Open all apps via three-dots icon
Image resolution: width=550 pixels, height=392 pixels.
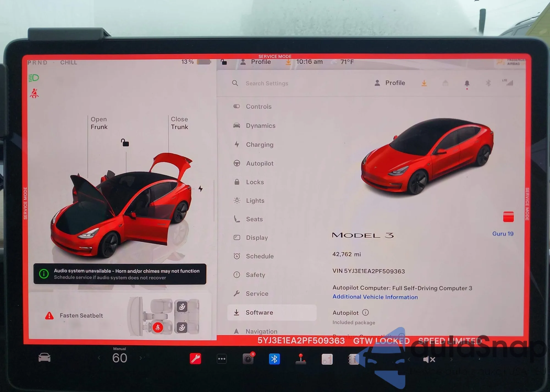pyautogui.click(x=222, y=359)
